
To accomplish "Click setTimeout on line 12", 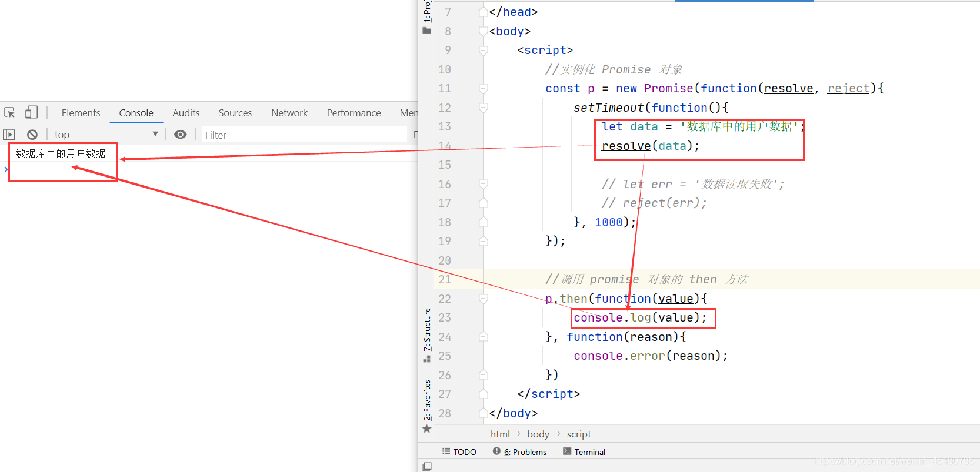I will point(608,108).
